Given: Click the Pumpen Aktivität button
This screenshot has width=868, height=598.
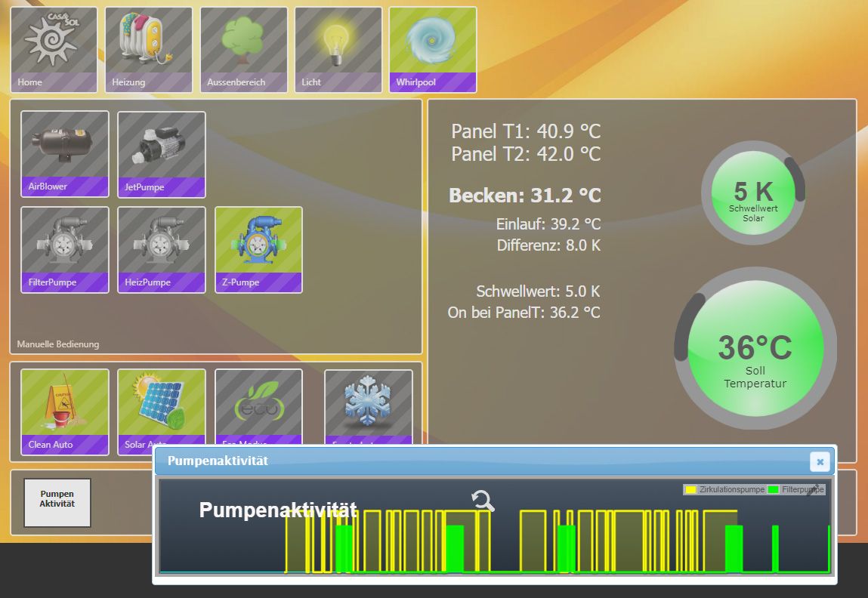Looking at the screenshot, I should point(57,502).
